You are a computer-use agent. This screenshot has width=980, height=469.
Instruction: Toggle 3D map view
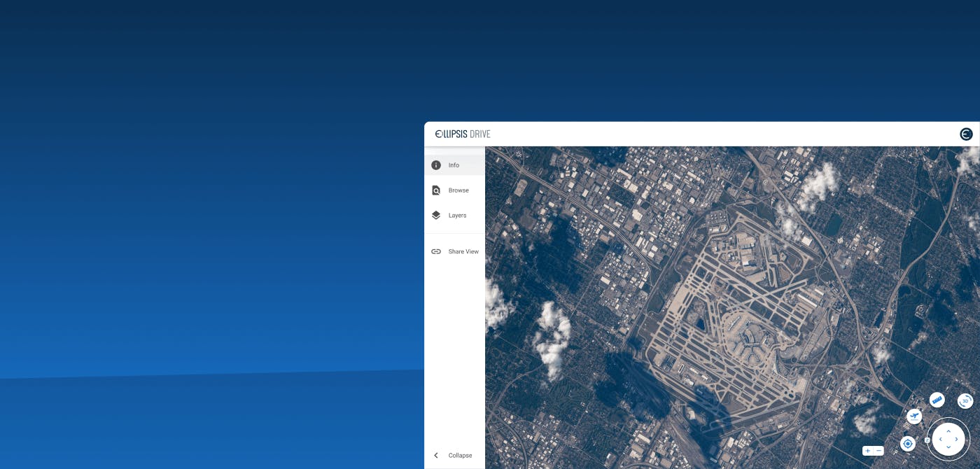coord(965,401)
